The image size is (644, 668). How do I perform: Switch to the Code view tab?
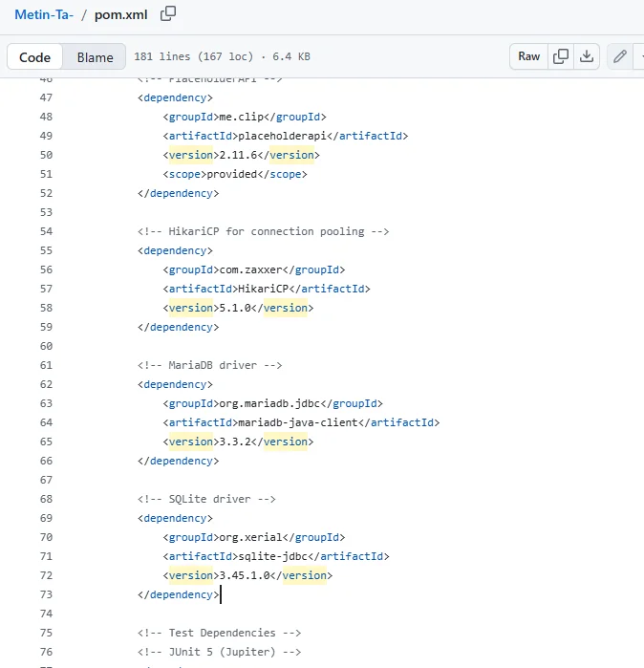coord(35,57)
